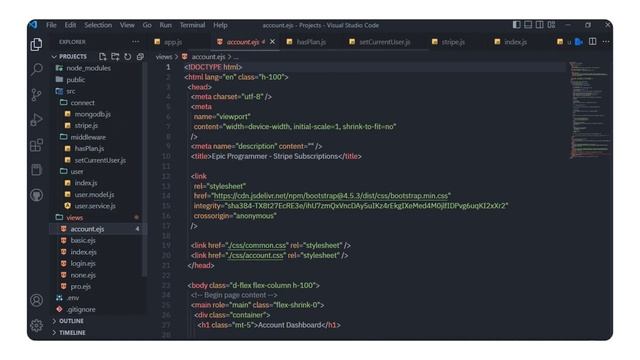Viewport: 640px width, 360px height.
Task: Click the test/bookmark icon in activity bar
Action: pyautogui.click(x=36, y=170)
